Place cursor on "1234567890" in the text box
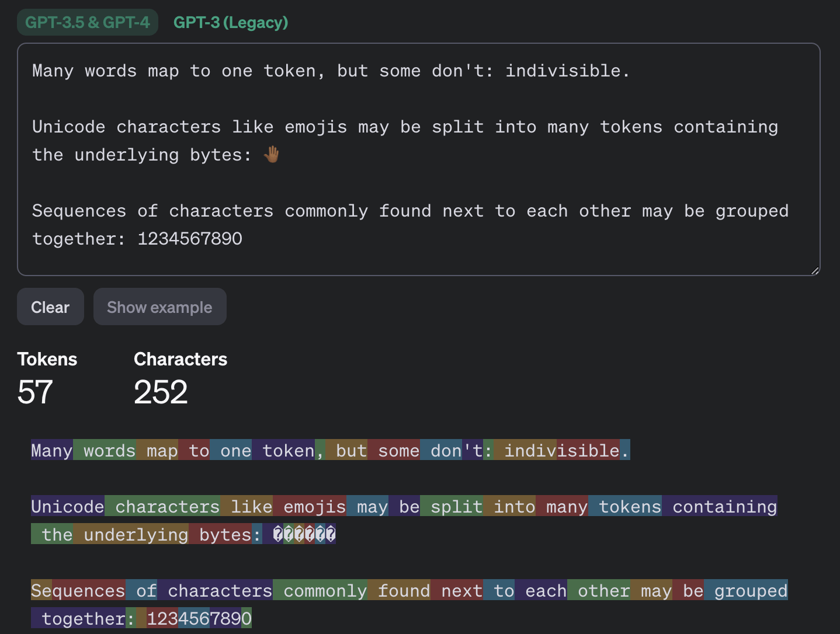This screenshot has width=840, height=634. (190, 239)
